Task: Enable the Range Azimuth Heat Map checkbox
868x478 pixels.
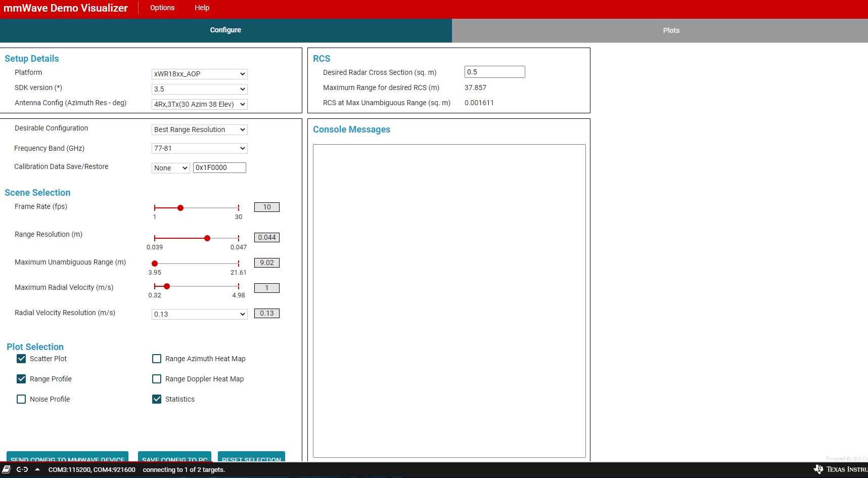Action: pos(157,359)
